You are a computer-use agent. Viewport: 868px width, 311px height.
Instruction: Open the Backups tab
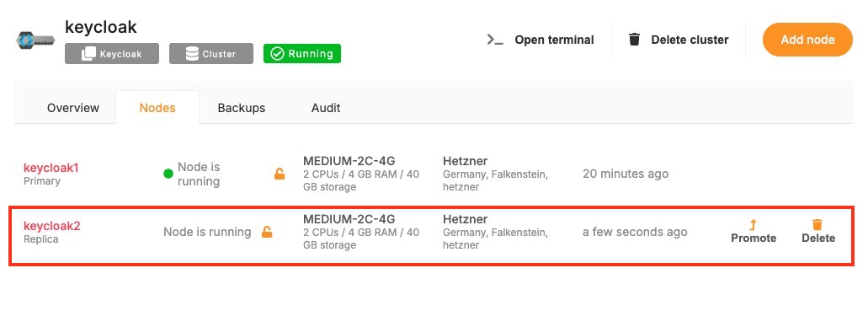pos(242,108)
